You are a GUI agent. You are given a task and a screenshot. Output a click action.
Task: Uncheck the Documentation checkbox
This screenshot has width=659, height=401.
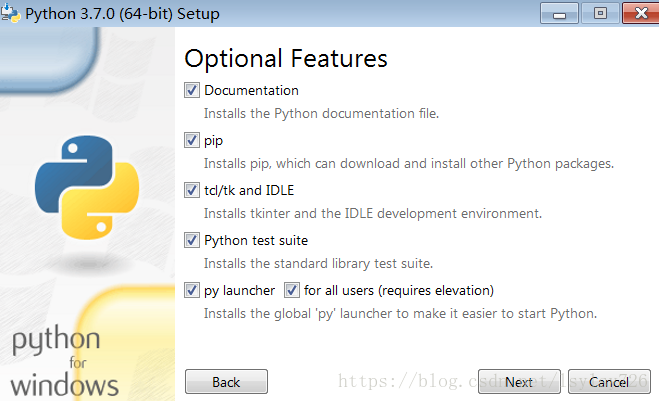pyautogui.click(x=192, y=90)
